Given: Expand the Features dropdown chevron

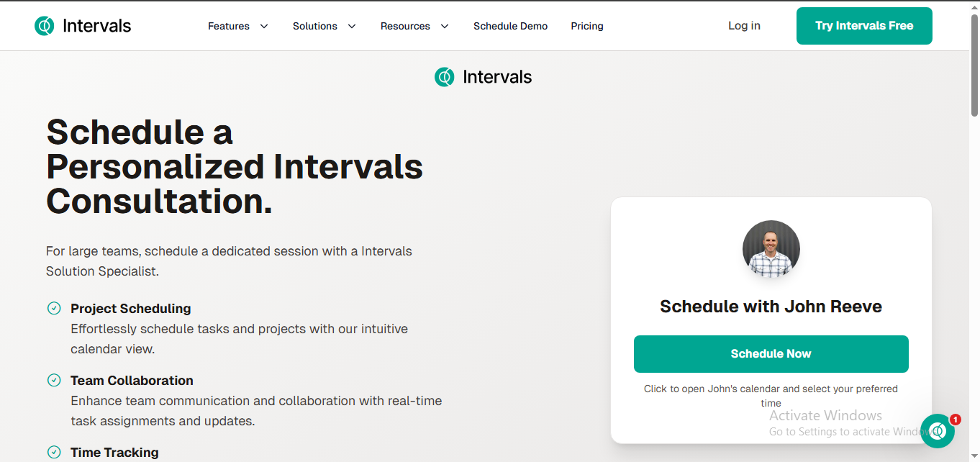Looking at the screenshot, I should [x=264, y=27].
